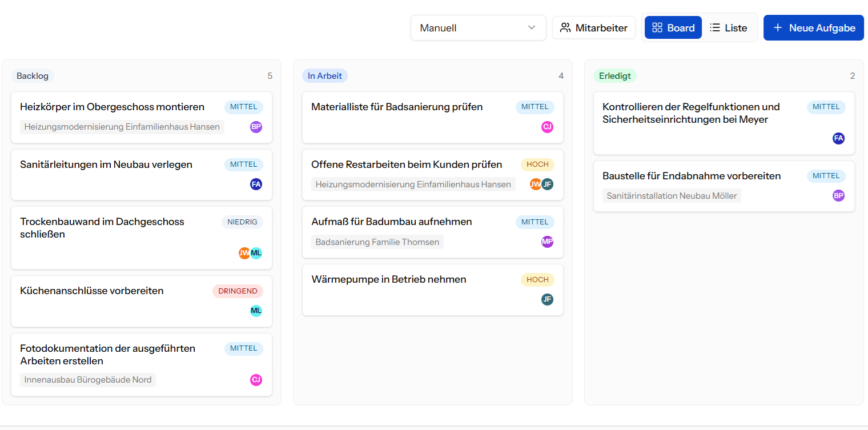Viewport: 868px width, 430px height.
Task: Click the grid icon in Board
Action: pos(657,27)
